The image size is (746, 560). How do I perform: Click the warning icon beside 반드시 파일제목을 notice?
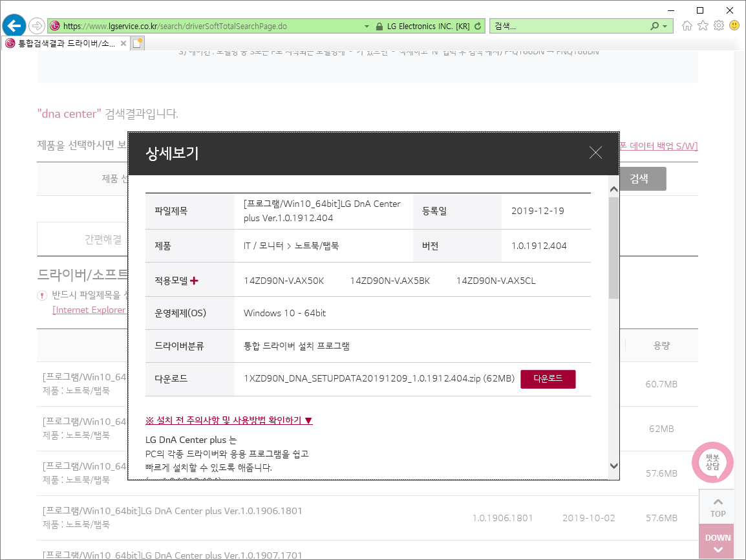(43, 296)
